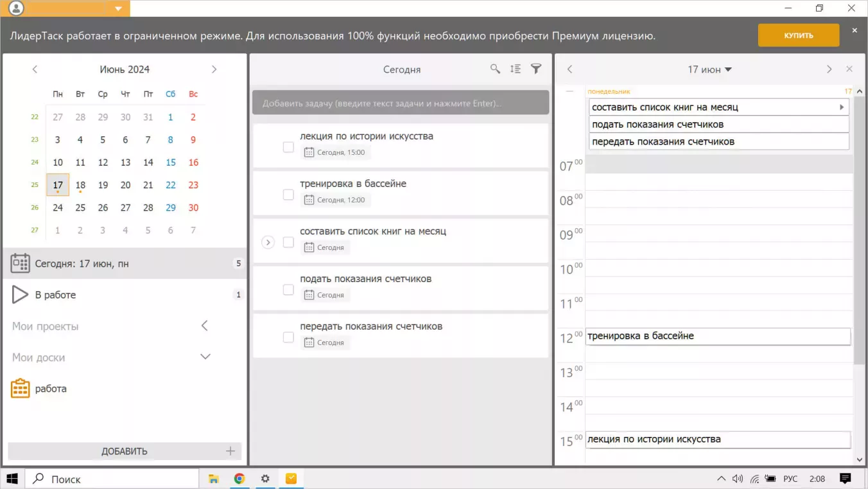This screenshot has width=868, height=489.
Task: Click the 07:00 time slot in the planner
Action: pos(719,164)
